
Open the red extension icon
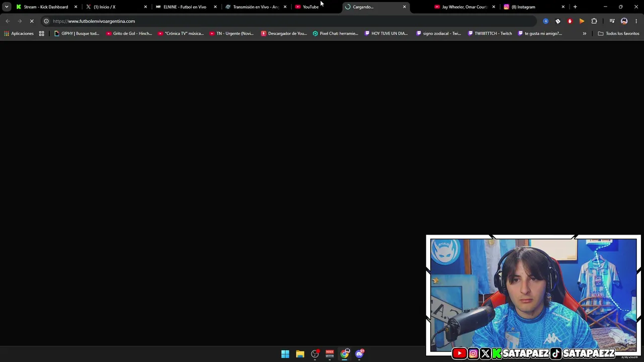(570, 21)
